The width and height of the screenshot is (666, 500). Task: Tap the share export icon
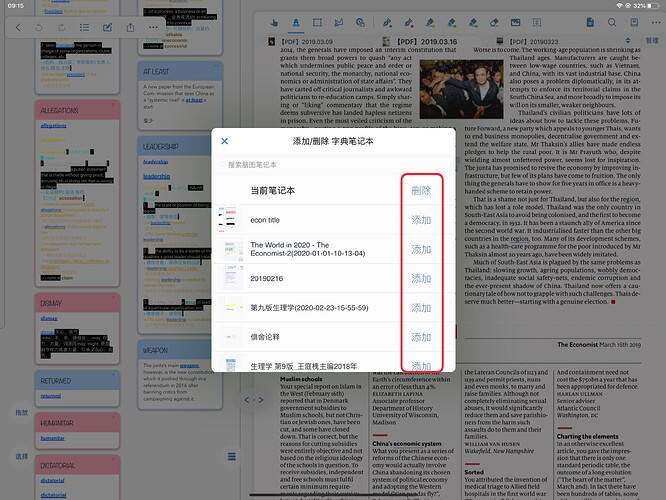tap(130, 28)
